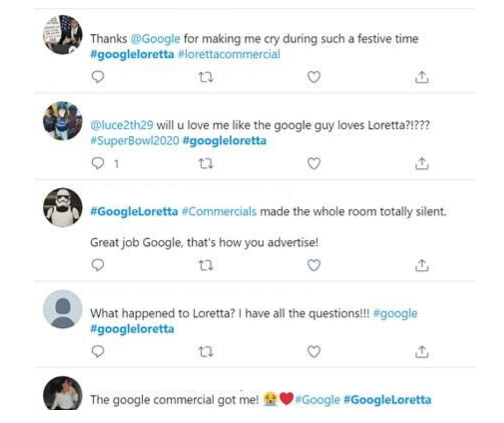Like the #SuperBowl2020 tweet

[x=314, y=164]
